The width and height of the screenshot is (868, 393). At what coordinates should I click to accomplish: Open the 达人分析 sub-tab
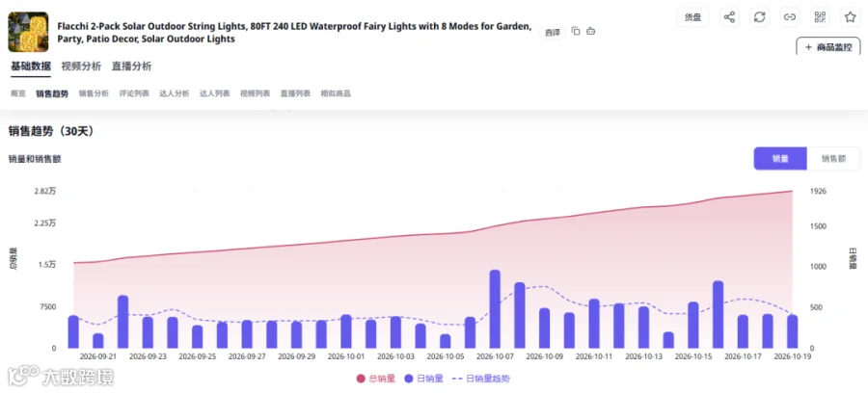(175, 93)
